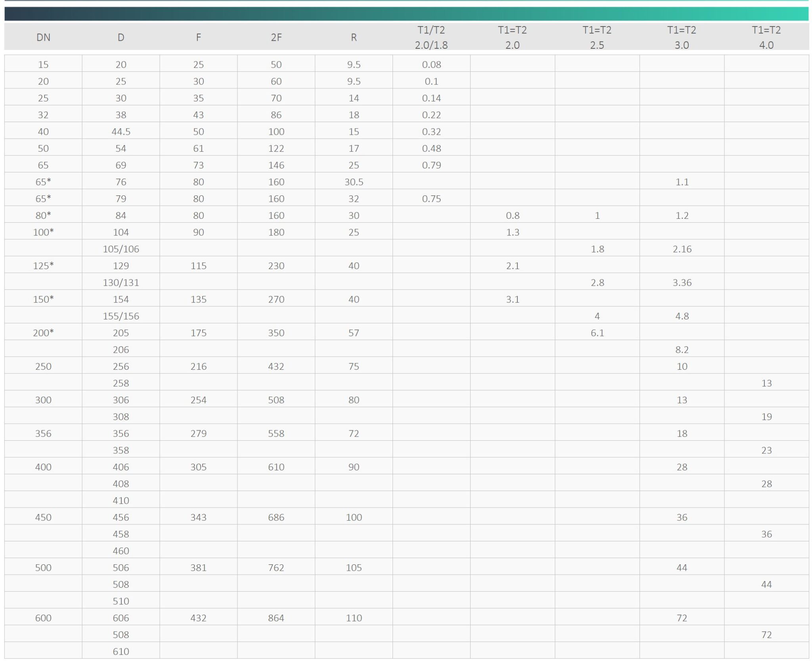Click the 3.36 weight value
The height and width of the screenshot is (663, 812).
click(x=682, y=283)
